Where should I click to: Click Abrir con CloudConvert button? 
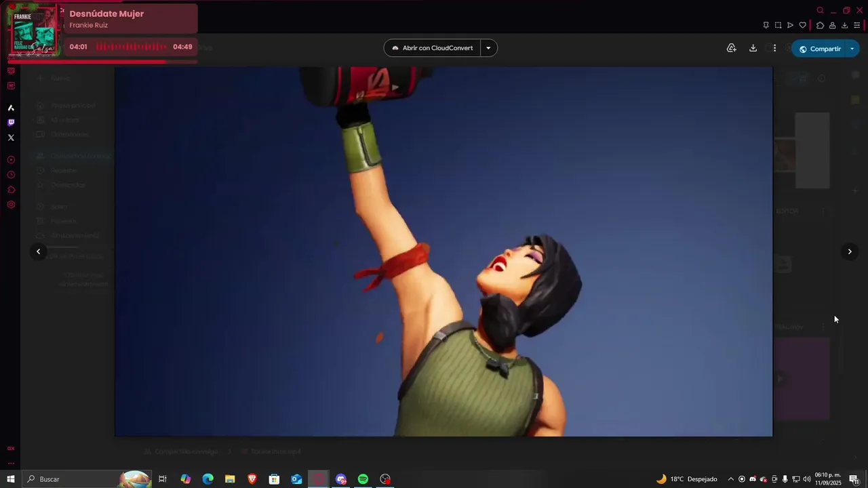click(433, 48)
